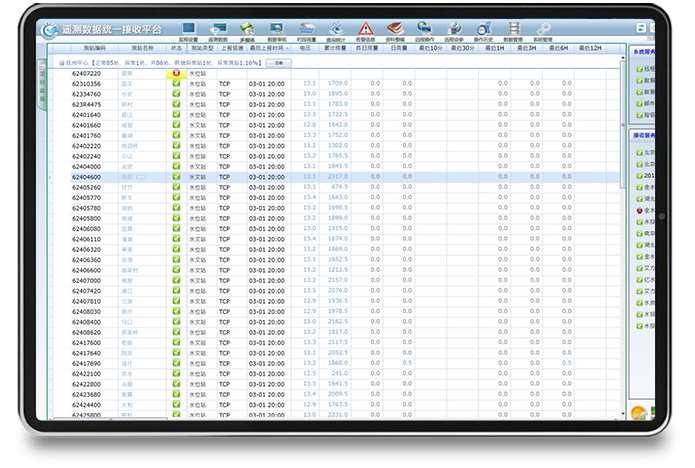The image size is (695, 468).
Task: Toggle the green status check for station 62310356
Action: 176,83
